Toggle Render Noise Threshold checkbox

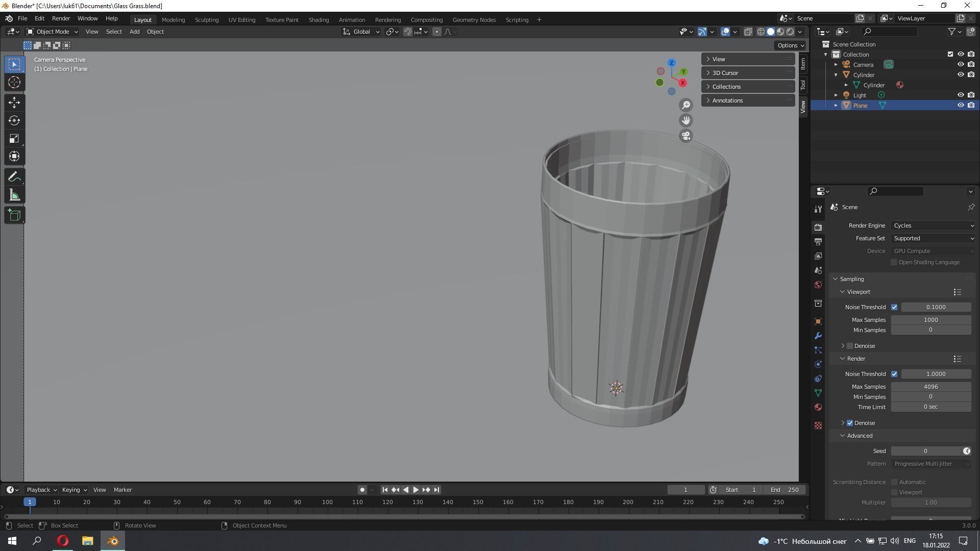(x=894, y=374)
